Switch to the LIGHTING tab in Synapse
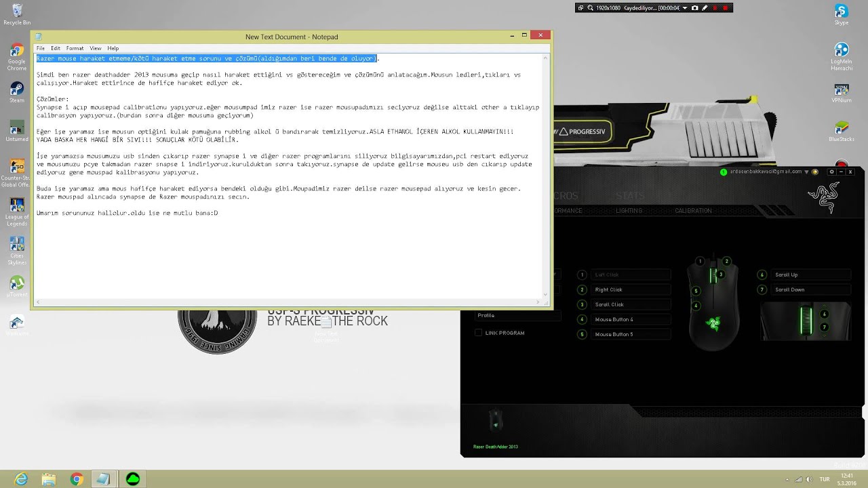Screen dimensions: 868x488 pos(629,211)
